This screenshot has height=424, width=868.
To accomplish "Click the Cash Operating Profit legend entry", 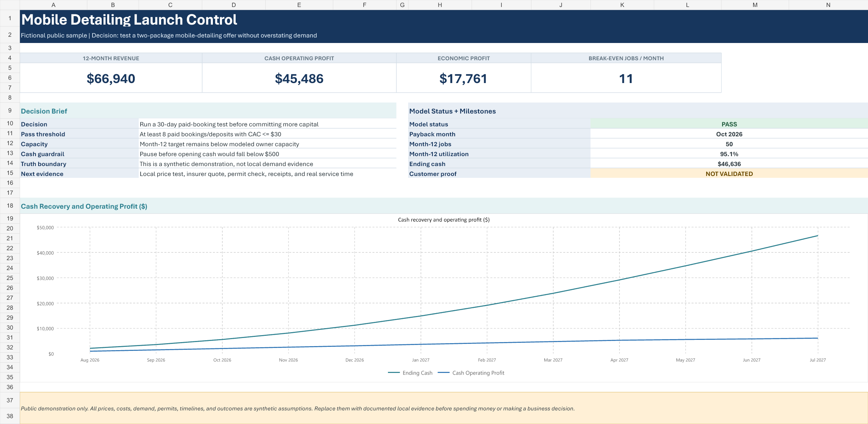I will click(471, 373).
